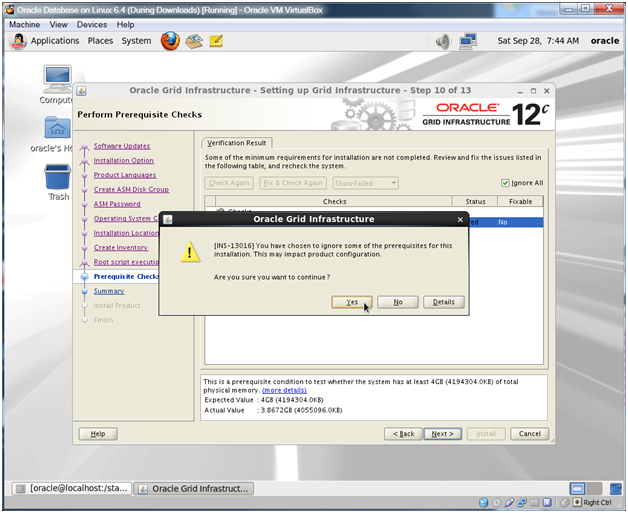Go to Installation Option step
This screenshot has height=513, width=628.
pyautogui.click(x=124, y=160)
